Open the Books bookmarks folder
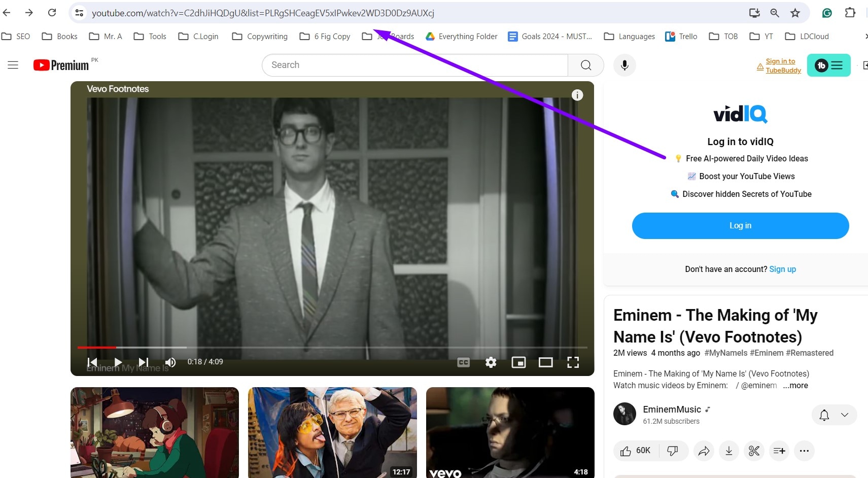The height and width of the screenshot is (478, 868). [x=60, y=37]
